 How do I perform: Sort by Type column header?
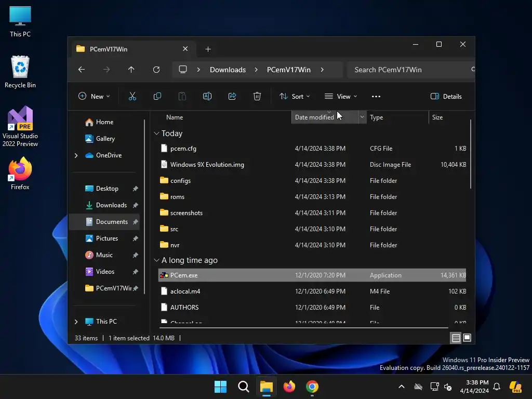click(376, 117)
